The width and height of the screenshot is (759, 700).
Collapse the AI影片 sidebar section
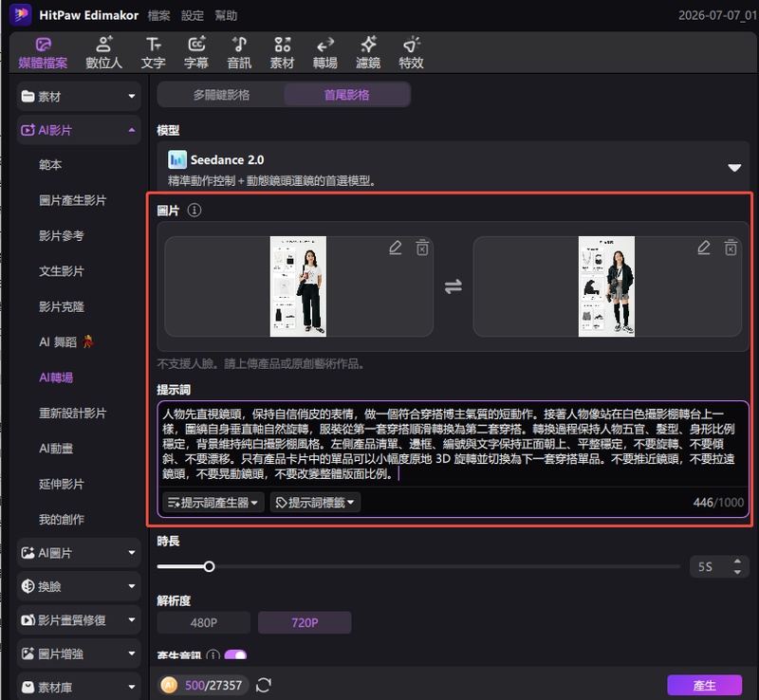coord(79,130)
